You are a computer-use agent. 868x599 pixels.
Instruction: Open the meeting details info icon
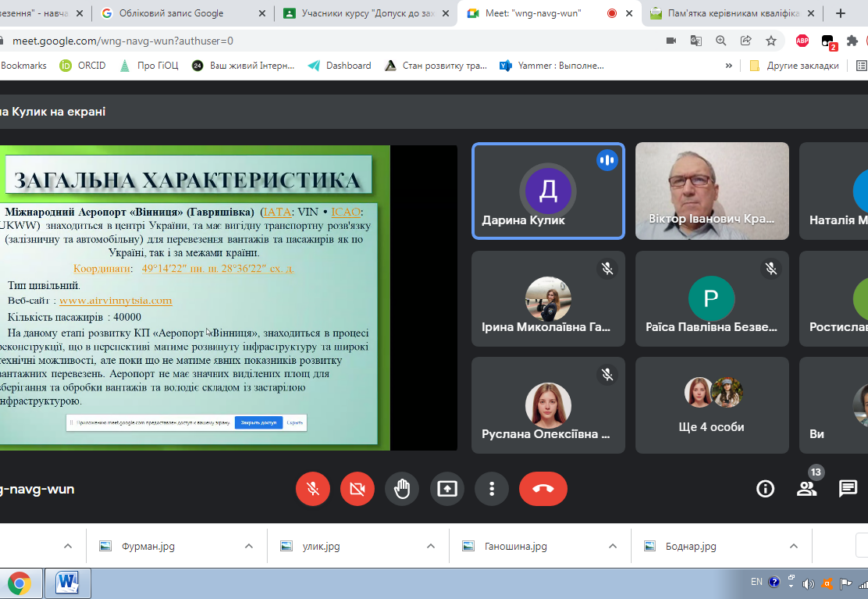pos(765,488)
